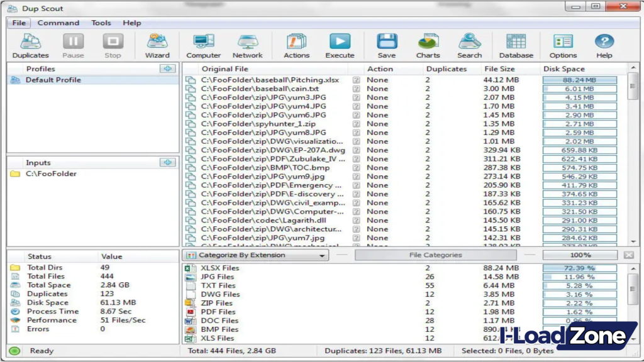Click the 72.39 % category bar
Screen dimensions: 644x362
579,268
